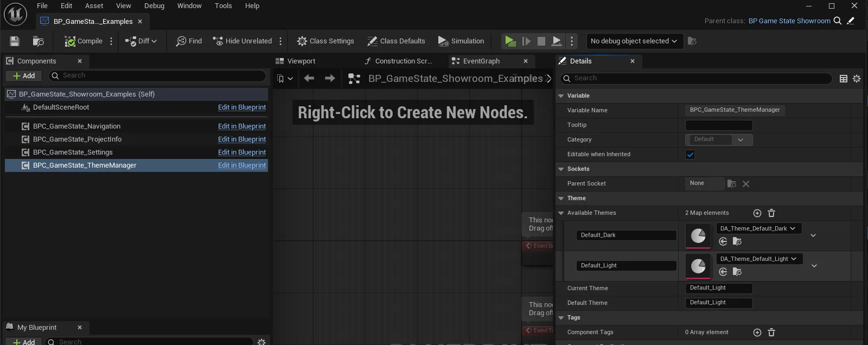Image resolution: width=868 pixels, height=345 pixels.
Task: Start Simulation mode
Action: 461,41
